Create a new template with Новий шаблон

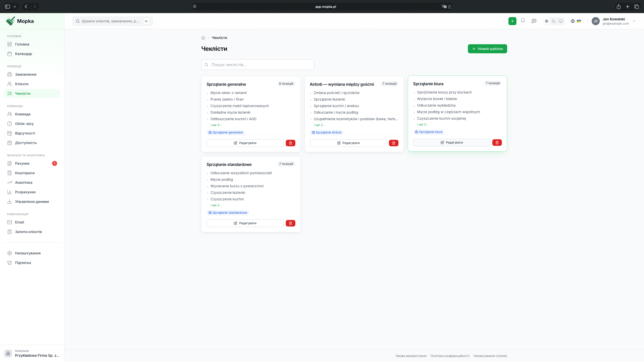point(487,49)
